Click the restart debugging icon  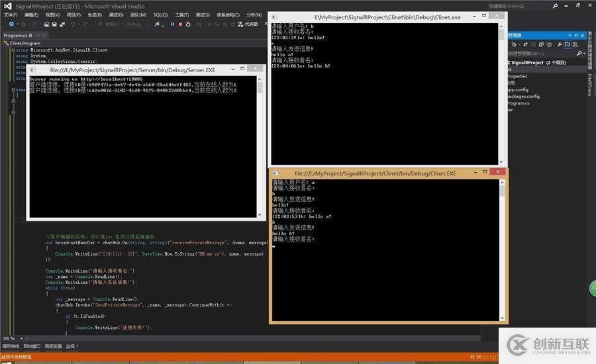click(188, 24)
